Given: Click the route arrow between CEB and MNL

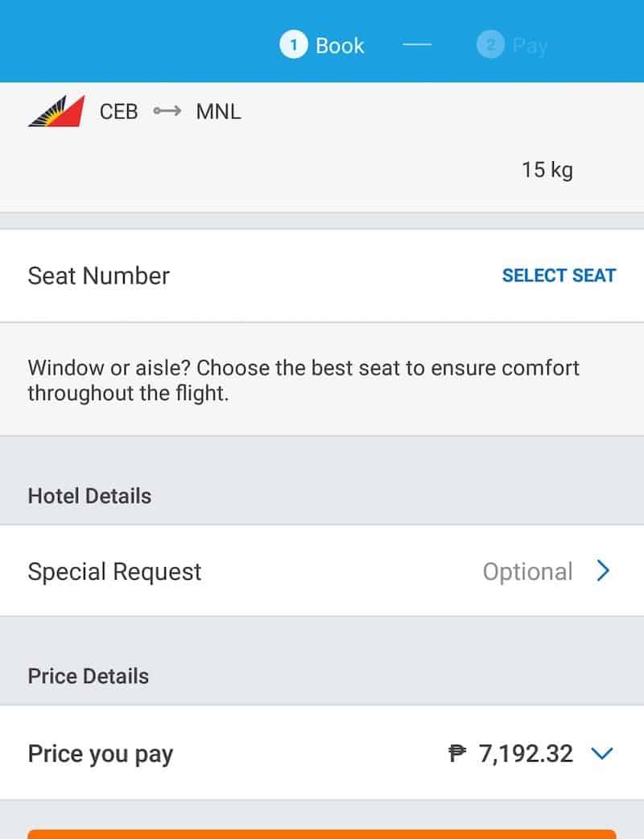Looking at the screenshot, I should point(167,111).
